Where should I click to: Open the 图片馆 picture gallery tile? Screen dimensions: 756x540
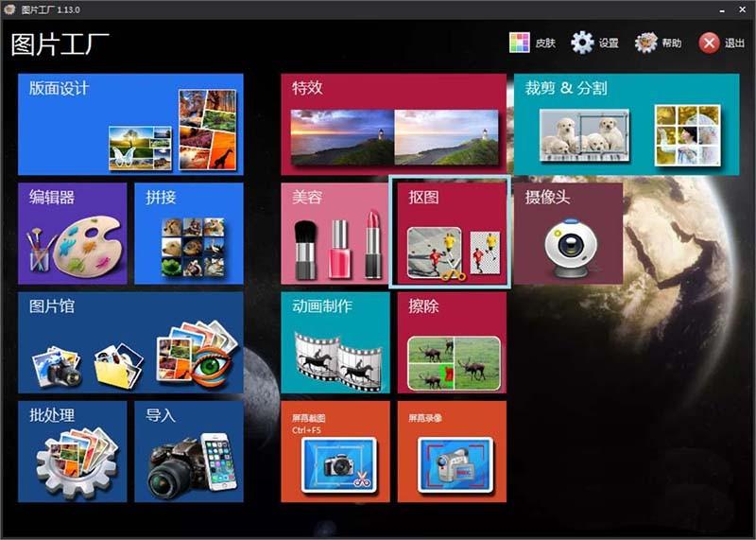click(130, 342)
